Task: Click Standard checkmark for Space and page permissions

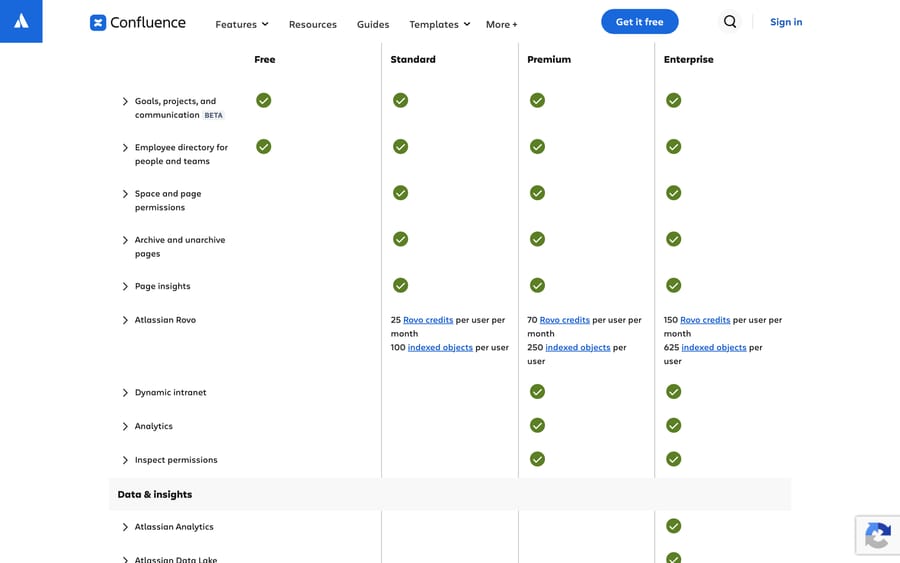Action: click(x=401, y=193)
